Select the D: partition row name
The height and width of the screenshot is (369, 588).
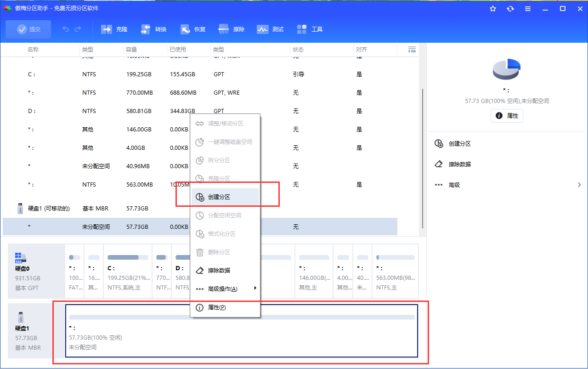pos(32,111)
